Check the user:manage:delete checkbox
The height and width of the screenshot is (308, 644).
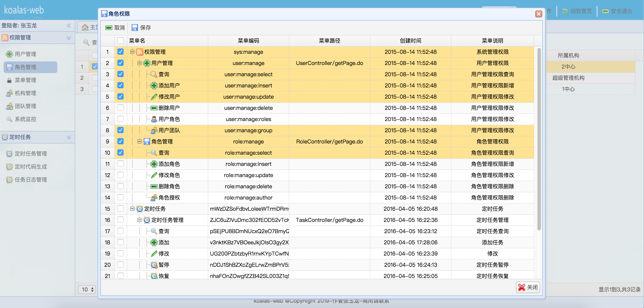[x=120, y=108]
